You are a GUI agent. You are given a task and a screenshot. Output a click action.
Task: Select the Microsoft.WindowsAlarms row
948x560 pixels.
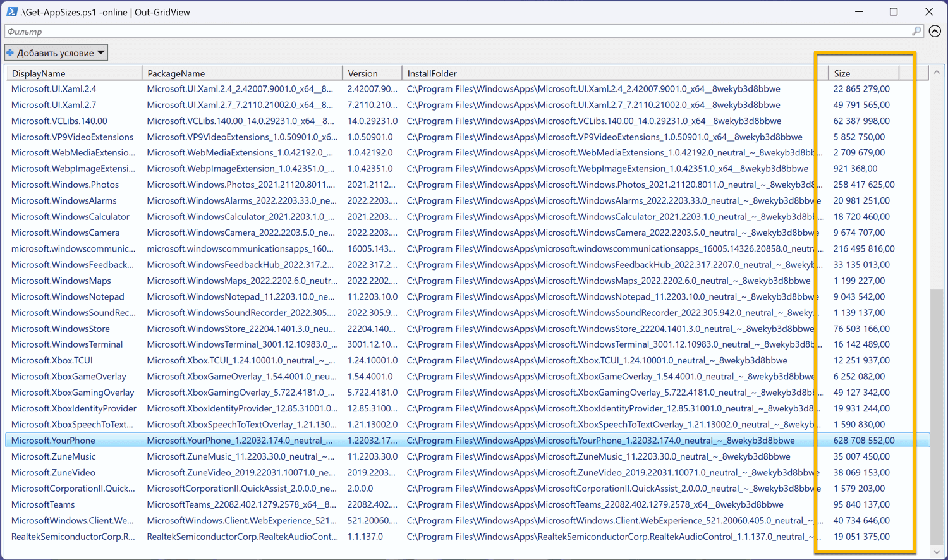click(x=468, y=201)
